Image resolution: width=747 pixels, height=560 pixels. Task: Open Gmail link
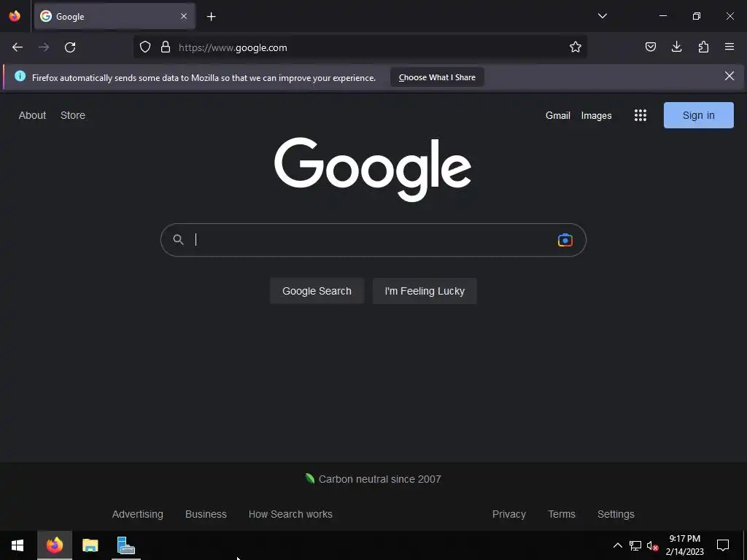point(558,115)
